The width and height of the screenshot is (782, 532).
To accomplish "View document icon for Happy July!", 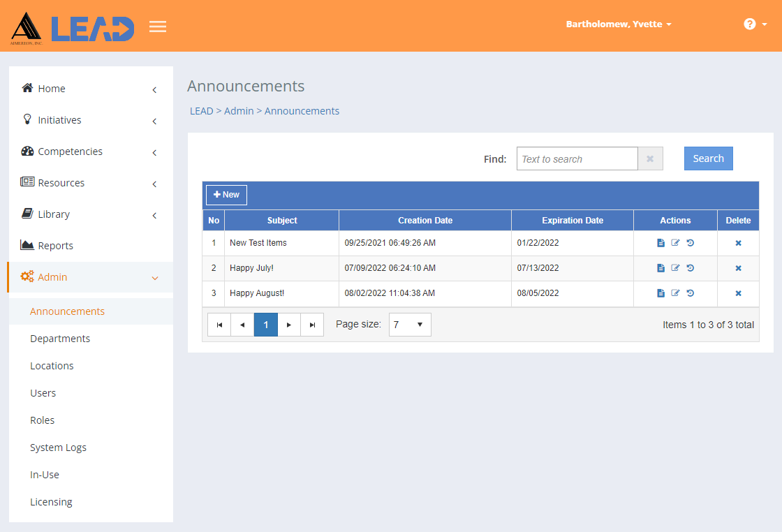I will coord(661,267).
